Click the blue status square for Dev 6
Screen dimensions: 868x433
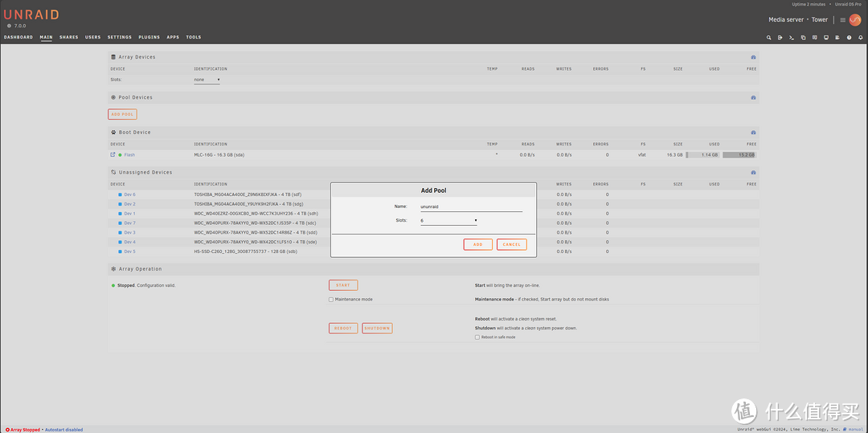click(120, 194)
